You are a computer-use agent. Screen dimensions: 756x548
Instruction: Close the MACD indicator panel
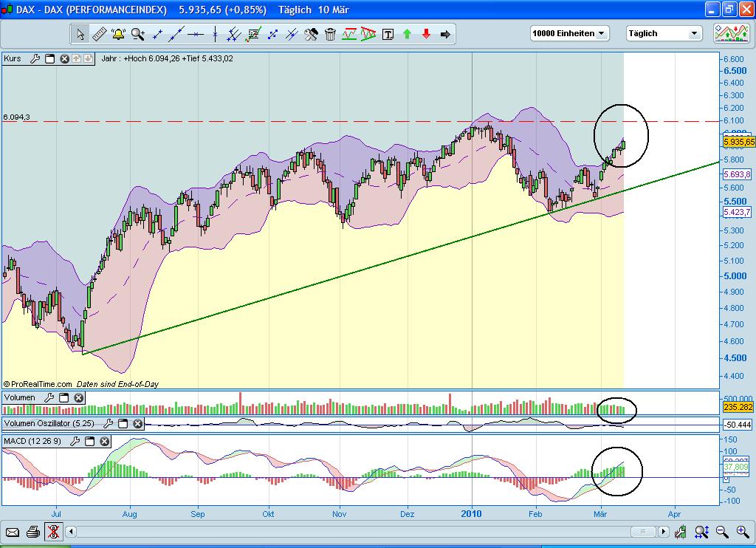tap(105, 441)
